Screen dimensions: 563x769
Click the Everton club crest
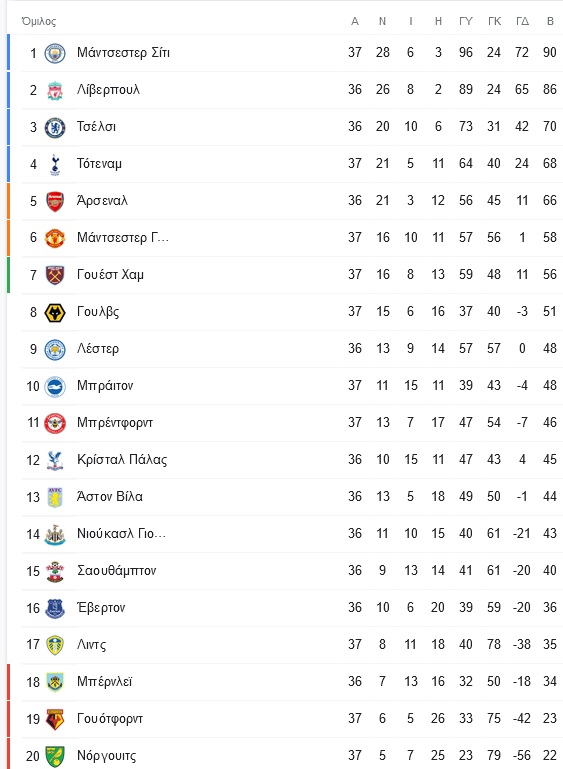55,608
